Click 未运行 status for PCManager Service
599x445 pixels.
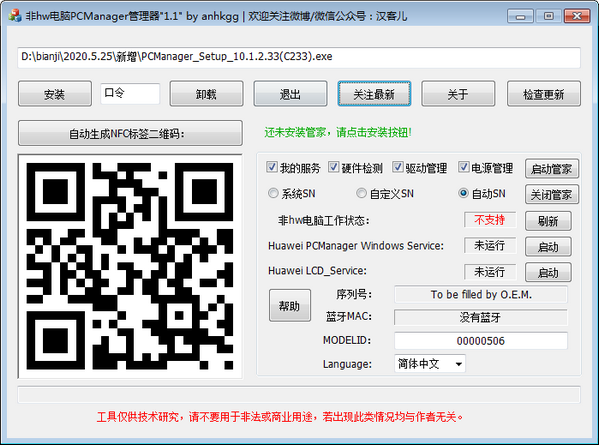click(x=490, y=246)
